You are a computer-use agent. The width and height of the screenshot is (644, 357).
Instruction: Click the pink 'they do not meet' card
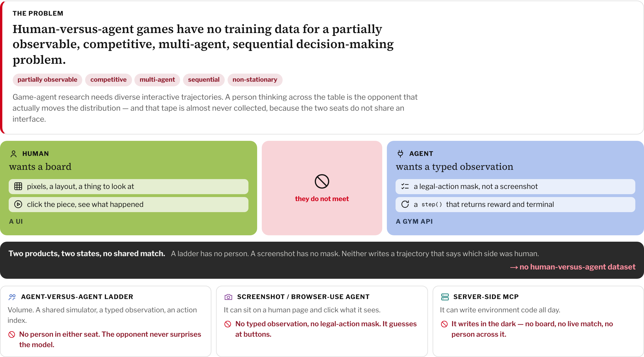322,188
